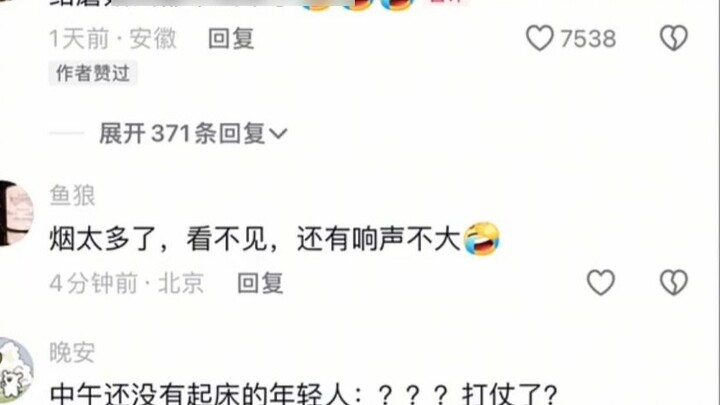Click the chevron after 展开371条回复
This screenshot has height=405, width=720.
coord(278,134)
